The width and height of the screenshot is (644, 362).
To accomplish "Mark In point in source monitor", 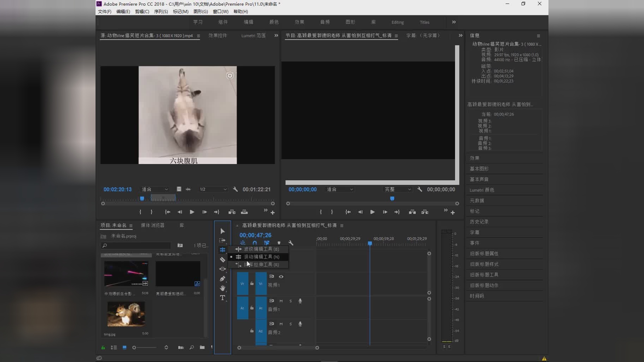I will 140,212.
